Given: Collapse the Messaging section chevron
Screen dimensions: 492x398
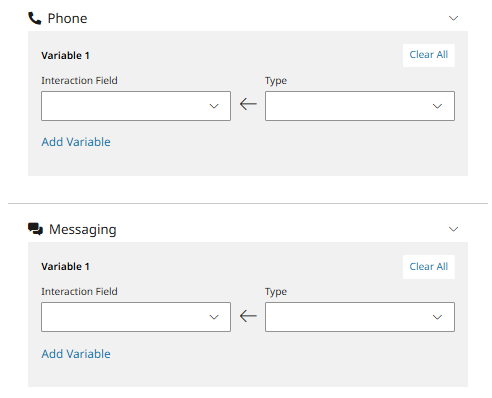Looking at the screenshot, I should 453,229.
